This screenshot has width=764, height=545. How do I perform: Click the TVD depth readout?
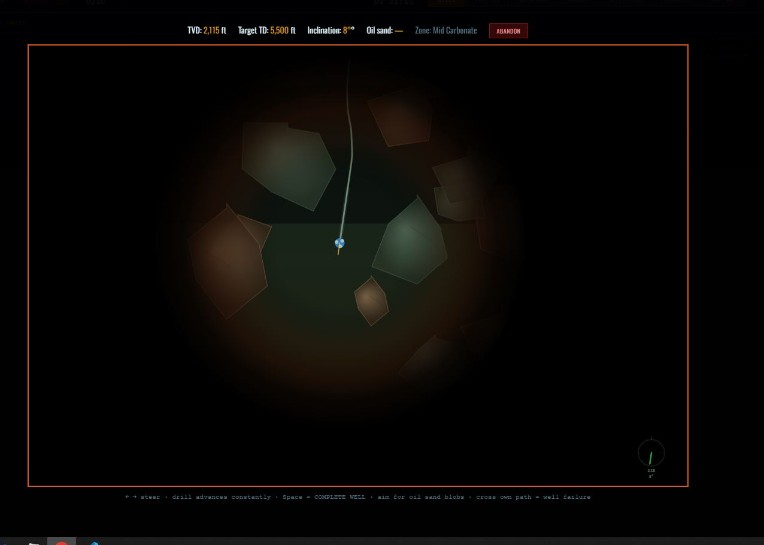pyautogui.click(x=207, y=30)
